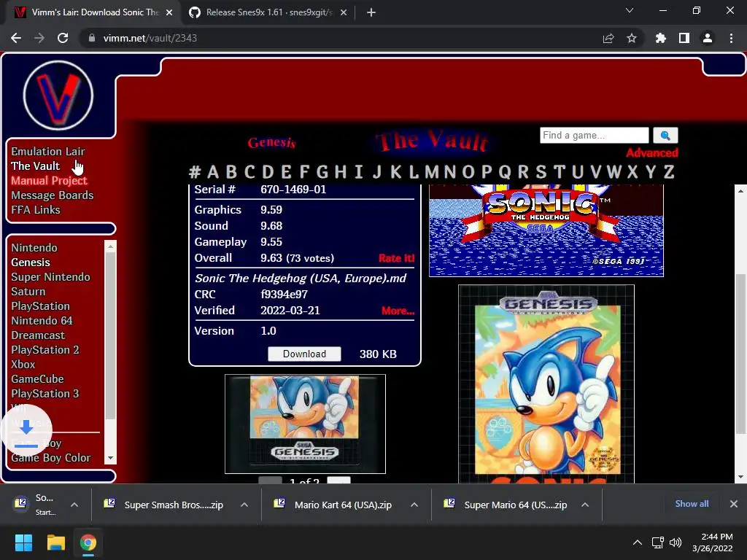This screenshot has width=747, height=560.
Task: Click the Super Smash Bros zip file icon
Action: tap(109, 503)
